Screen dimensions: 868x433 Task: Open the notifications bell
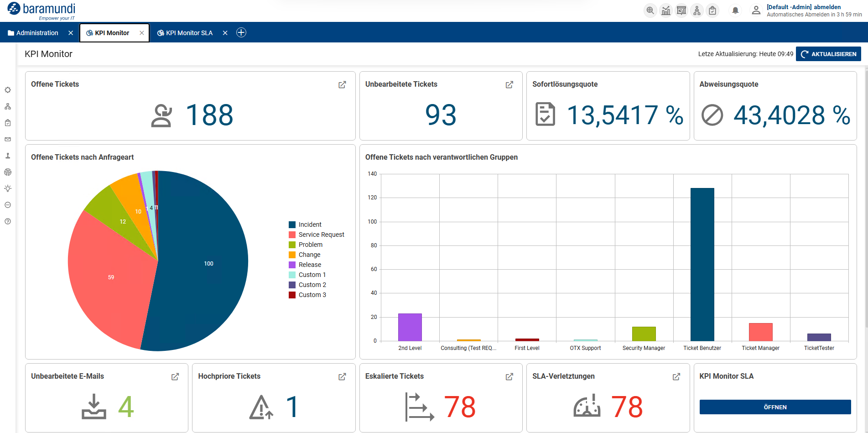point(735,10)
